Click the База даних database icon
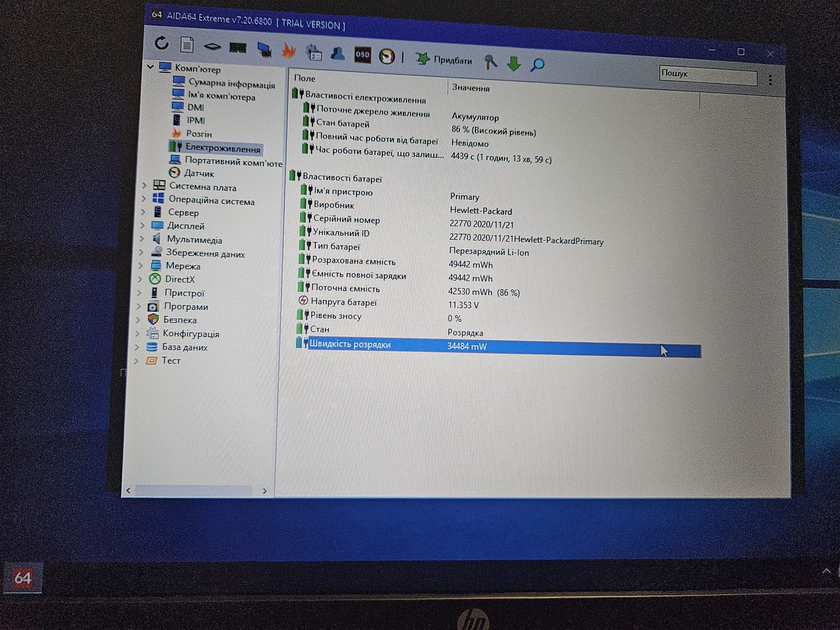The image size is (840, 630). (152, 347)
